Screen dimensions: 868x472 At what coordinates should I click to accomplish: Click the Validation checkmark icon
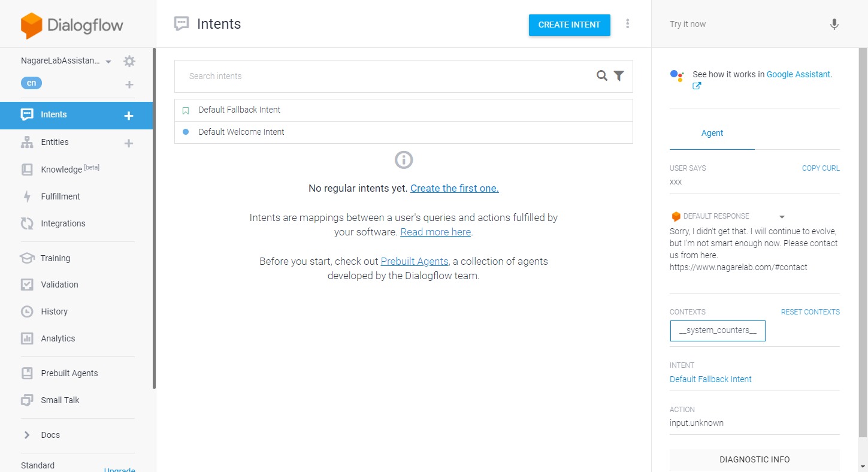(27, 285)
